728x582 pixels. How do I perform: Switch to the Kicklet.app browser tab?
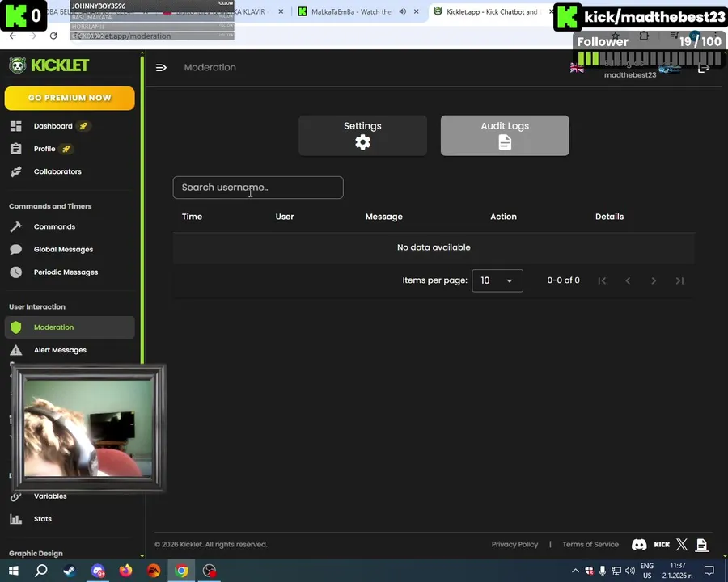492,11
